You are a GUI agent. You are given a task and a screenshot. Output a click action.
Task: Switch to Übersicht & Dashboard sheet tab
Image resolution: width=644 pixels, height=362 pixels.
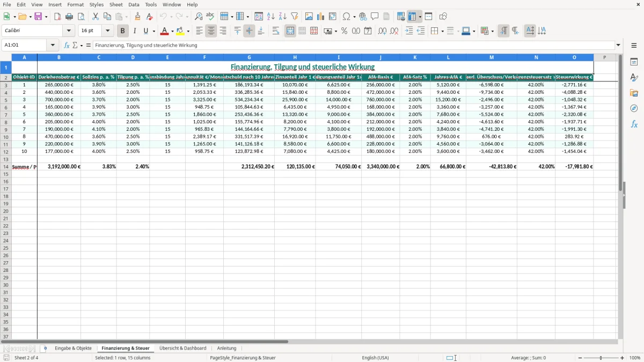pos(183,348)
